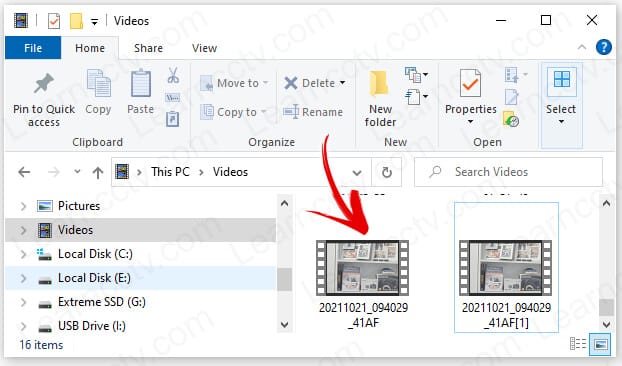Viewport: 622px width, 366px height.
Task: Open the Properties dropdown arrow
Action: coord(470,122)
